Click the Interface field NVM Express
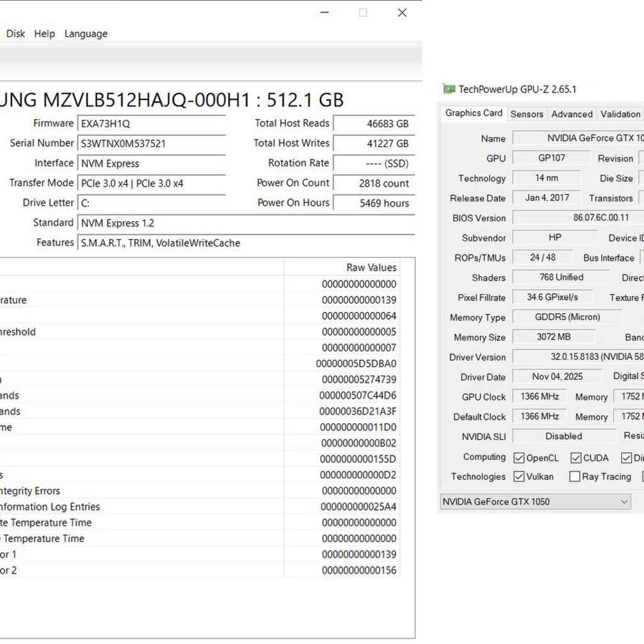 [x=152, y=164]
